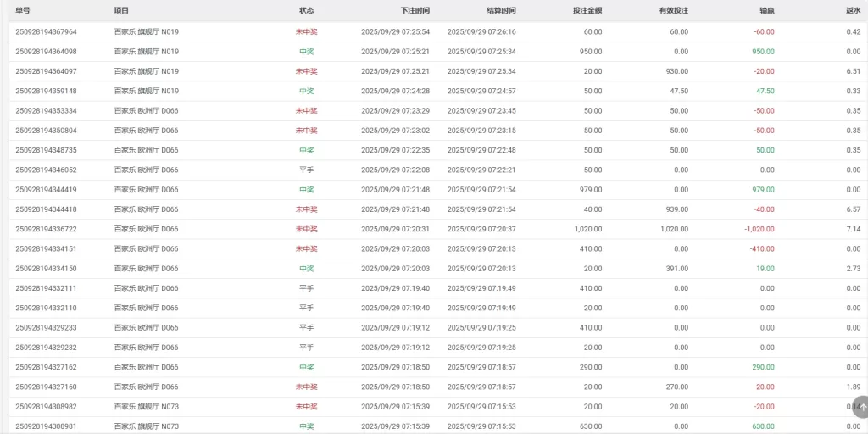The height and width of the screenshot is (434, 868).
Task: Sort by the 下注时间 column header
Action: (x=415, y=10)
